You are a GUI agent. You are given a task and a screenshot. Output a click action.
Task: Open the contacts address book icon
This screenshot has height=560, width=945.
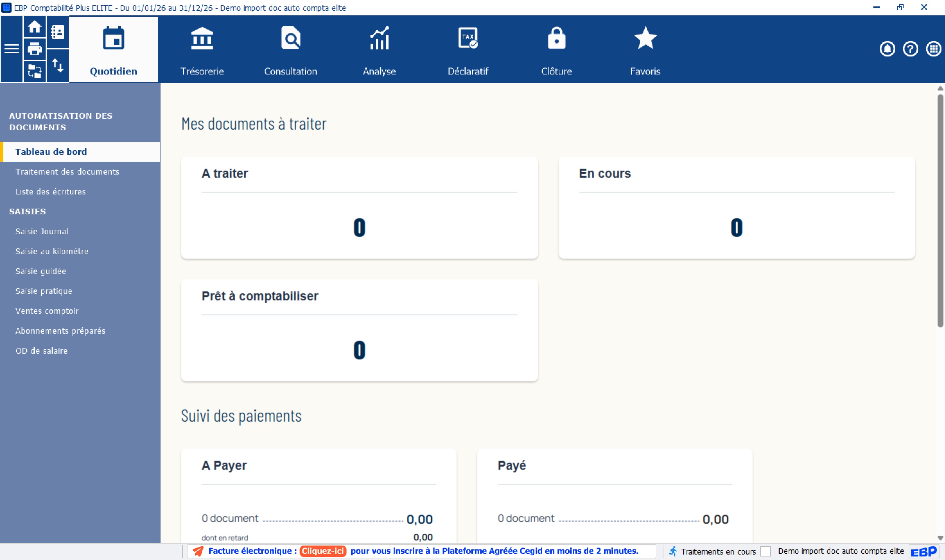coord(57,32)
